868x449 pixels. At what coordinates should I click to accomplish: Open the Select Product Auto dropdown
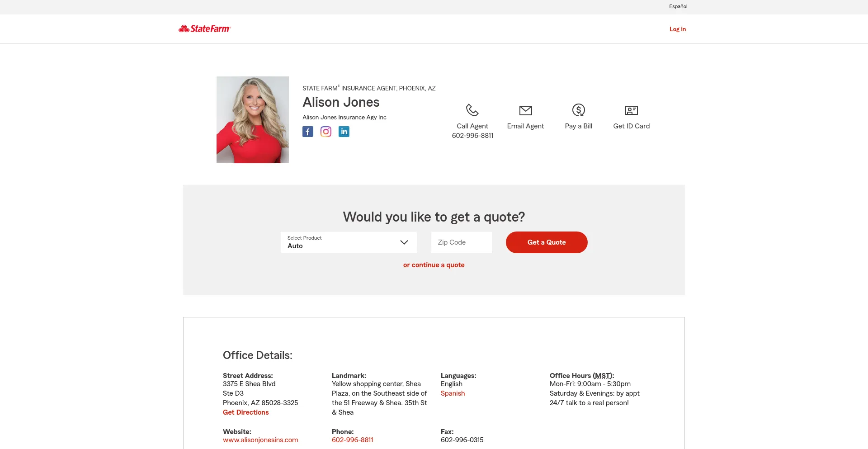click(x=349, y=242)
